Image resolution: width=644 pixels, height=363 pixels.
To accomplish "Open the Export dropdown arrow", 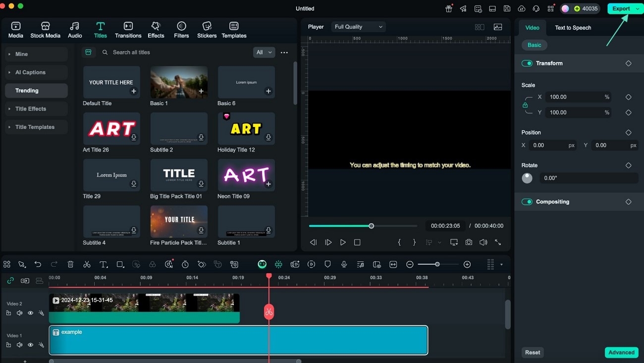I will click(x=637, y=9).
